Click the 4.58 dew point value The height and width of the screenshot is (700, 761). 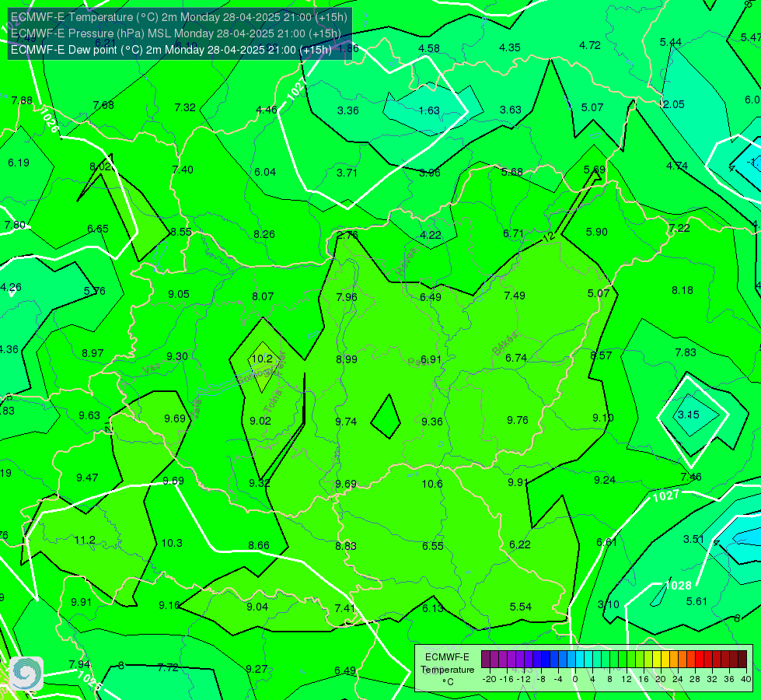(x=429, y=48)
